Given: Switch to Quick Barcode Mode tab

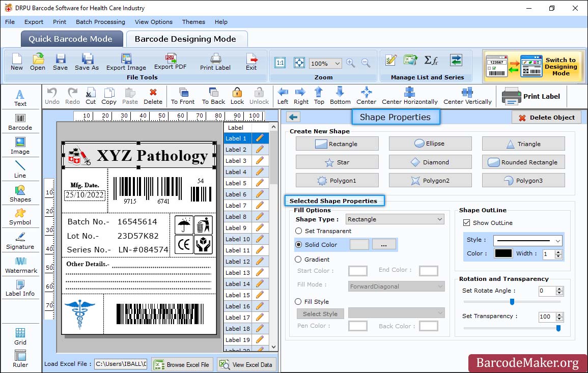Looking at the screenshot, I should pos(71,39).
